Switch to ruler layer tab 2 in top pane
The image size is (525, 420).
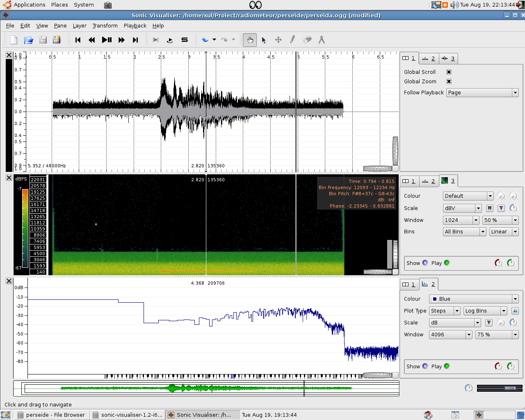[x=429, y=59]
